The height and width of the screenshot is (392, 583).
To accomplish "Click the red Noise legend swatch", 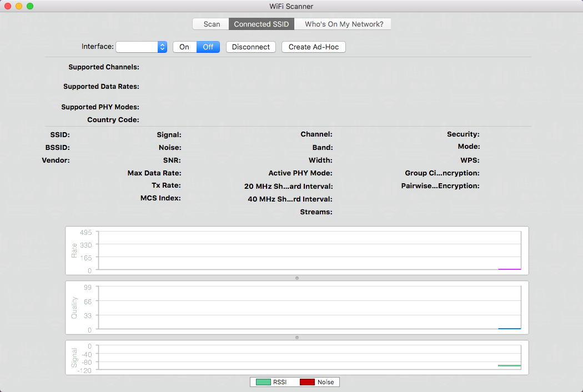I will [x=307, y=382].
